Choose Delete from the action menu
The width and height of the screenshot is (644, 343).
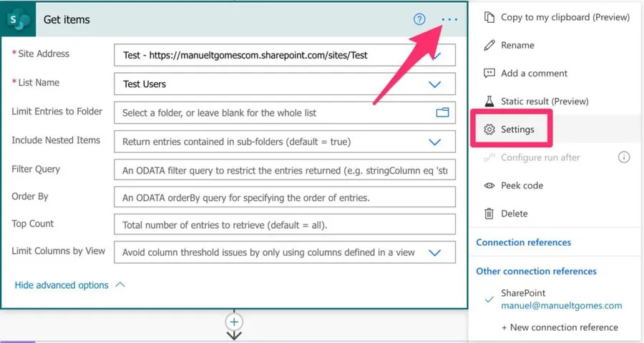coord(514,213)
